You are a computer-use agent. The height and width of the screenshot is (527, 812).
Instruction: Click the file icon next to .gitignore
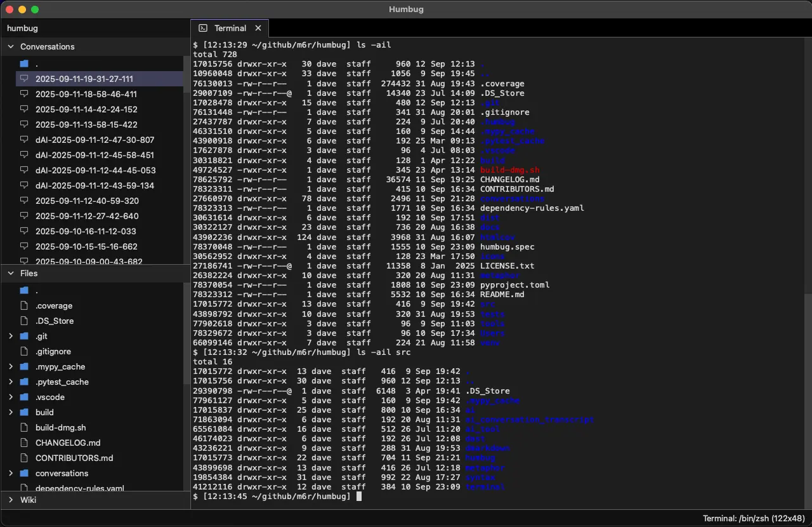[x=24, y=351]
